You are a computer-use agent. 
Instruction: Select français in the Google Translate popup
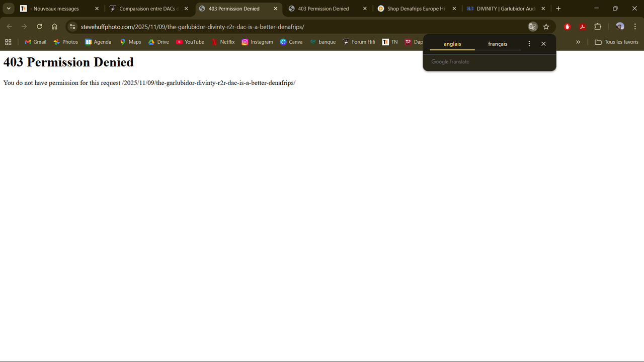point(497,44)
